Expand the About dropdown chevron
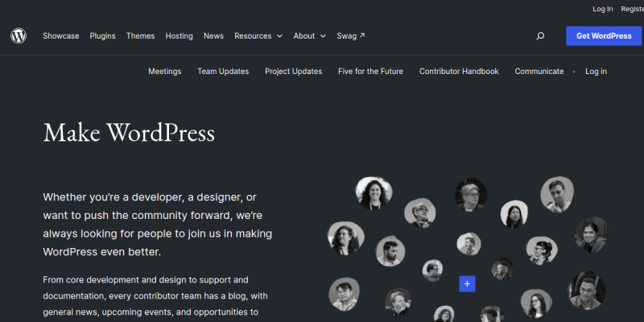The width and height of the screenshot is (644, 322). pos(323,36)
